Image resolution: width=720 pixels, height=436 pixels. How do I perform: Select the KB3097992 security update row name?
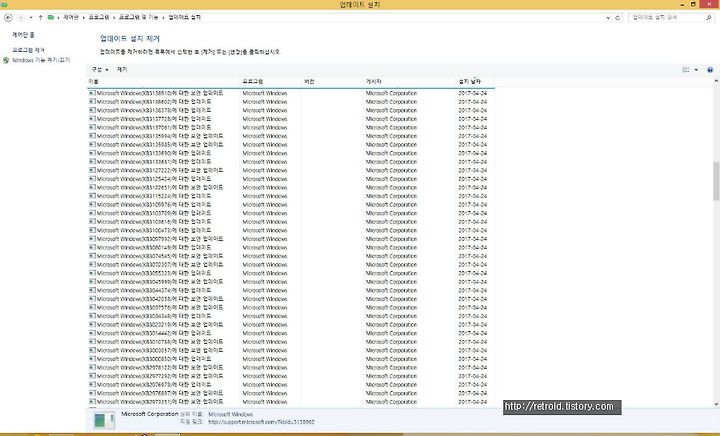[x=160, y=239]
